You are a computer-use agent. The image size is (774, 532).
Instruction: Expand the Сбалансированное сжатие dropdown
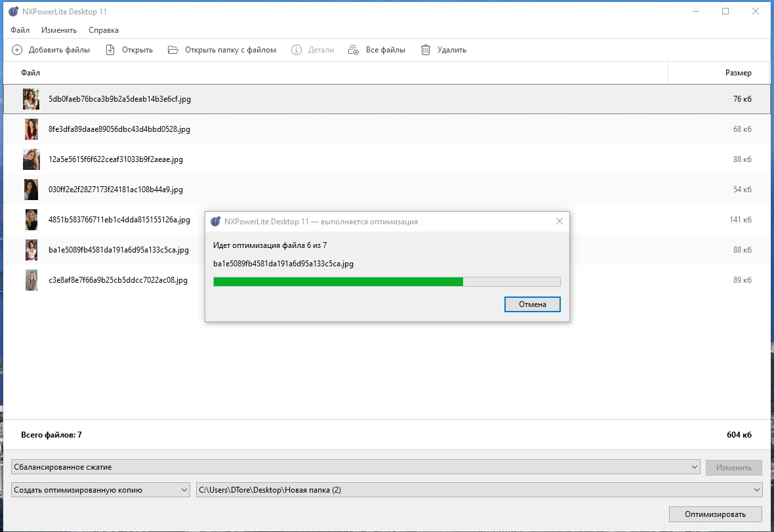tap(695, 467)
